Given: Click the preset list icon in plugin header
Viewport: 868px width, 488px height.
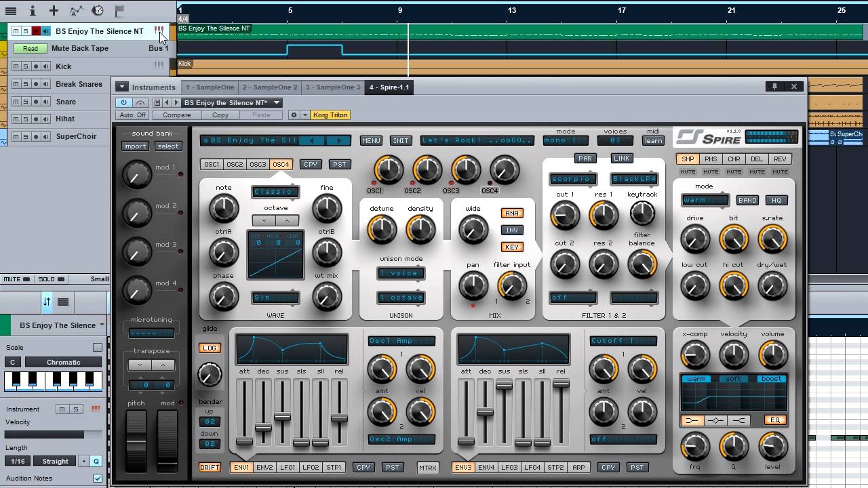Looking at the screenshot, I should tap(157, 103).
